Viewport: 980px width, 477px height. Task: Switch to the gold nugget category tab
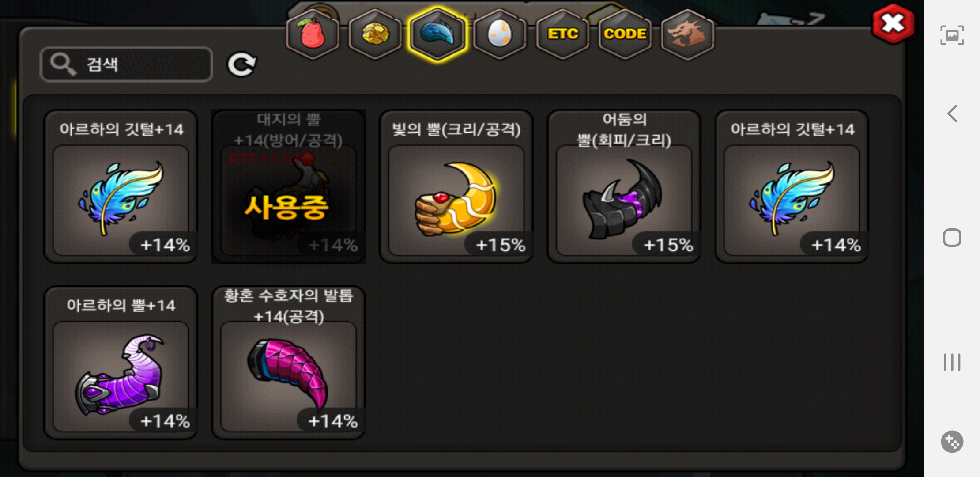375,34
